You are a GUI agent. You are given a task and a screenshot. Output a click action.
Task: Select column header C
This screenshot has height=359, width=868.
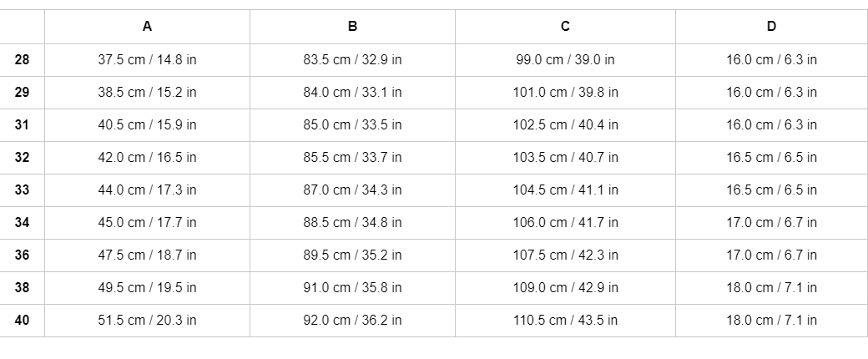point(565,27)
